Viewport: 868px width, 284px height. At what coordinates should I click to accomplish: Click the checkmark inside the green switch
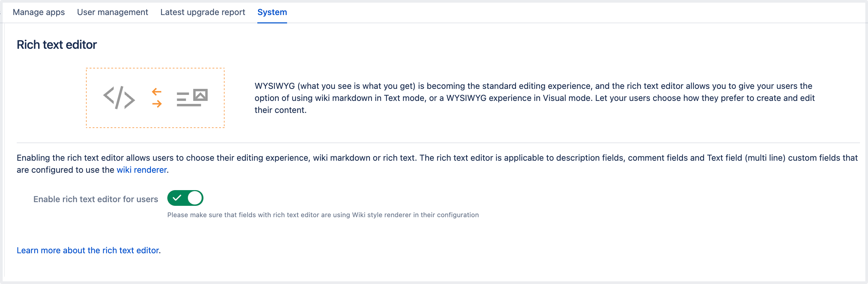point(177,198)
